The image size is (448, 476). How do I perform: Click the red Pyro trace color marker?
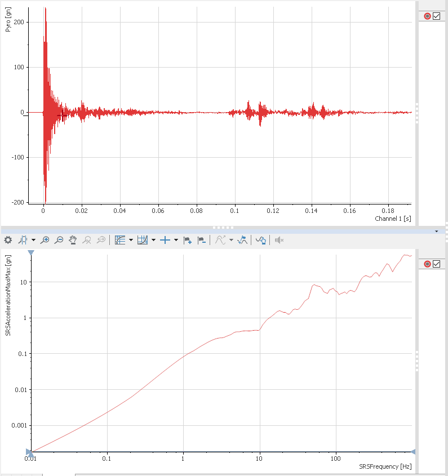(x=427, y=16)
